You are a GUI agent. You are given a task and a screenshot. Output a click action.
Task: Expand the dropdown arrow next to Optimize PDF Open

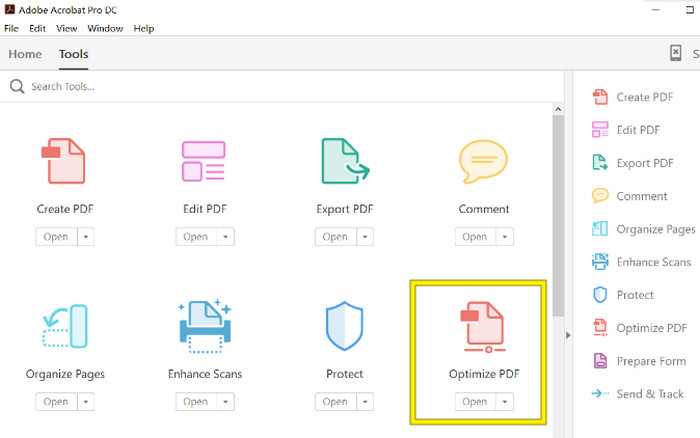(x=505, y=402)
